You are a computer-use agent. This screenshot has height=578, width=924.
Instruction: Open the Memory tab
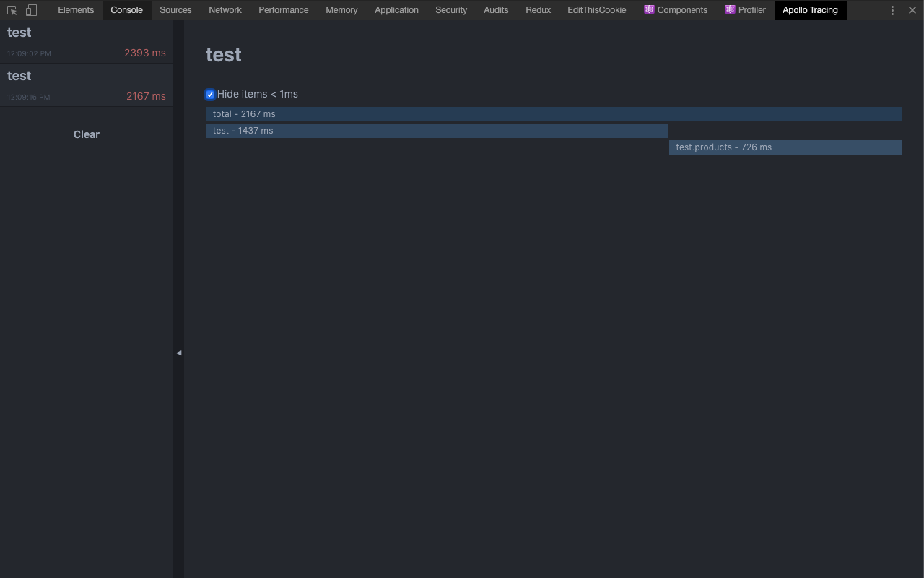(341, 10)
